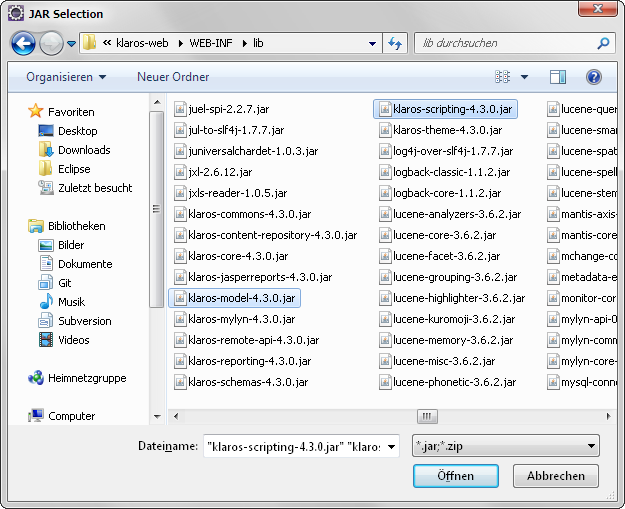Click the WEB-INF breadcrumb segment
Screen dimensions: 625x509
[x=211, y=43]
